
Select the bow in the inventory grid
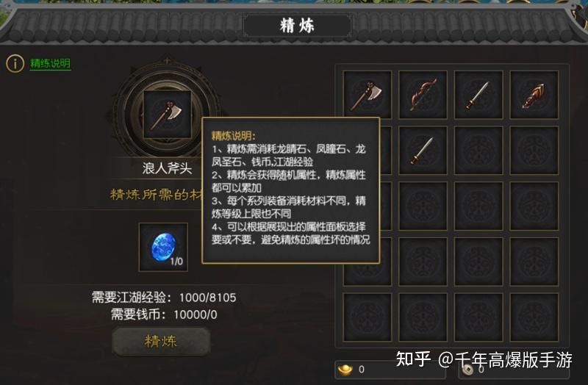pyautogui.click(x=423, y=95)
